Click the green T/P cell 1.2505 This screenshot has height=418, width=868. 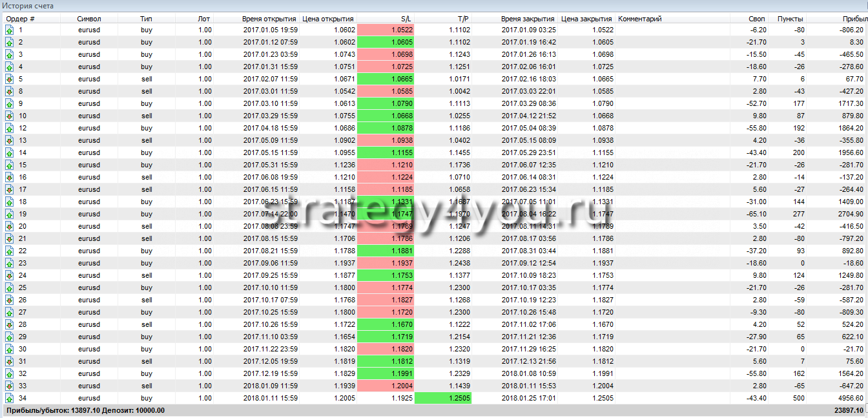443,398
